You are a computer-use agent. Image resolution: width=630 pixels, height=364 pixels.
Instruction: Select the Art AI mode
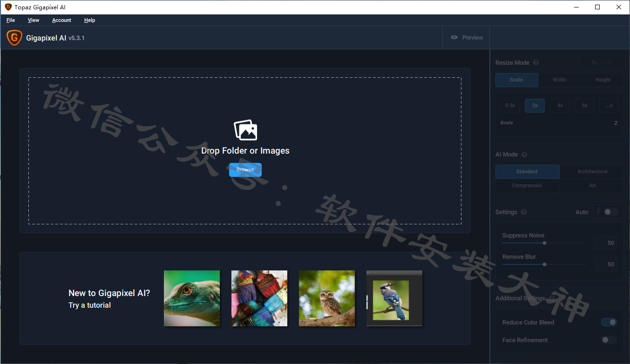pyautogui.click(x=592, y=186)
